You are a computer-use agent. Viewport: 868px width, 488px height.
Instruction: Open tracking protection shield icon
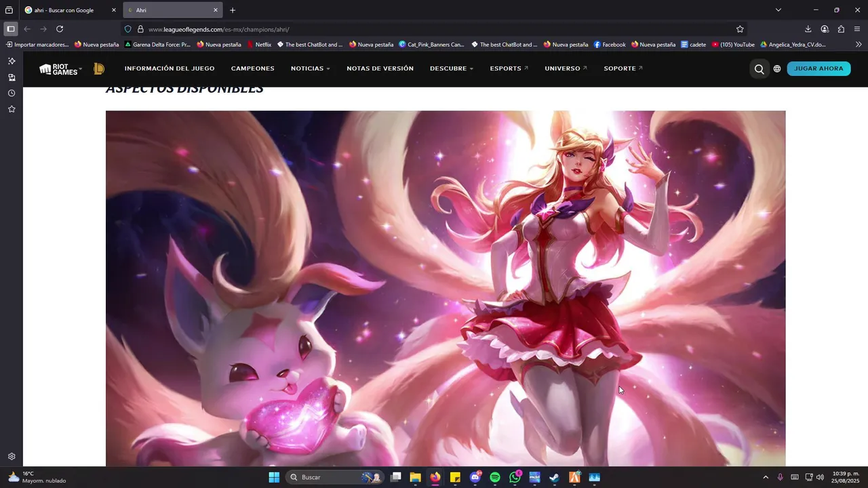[127, 29]
